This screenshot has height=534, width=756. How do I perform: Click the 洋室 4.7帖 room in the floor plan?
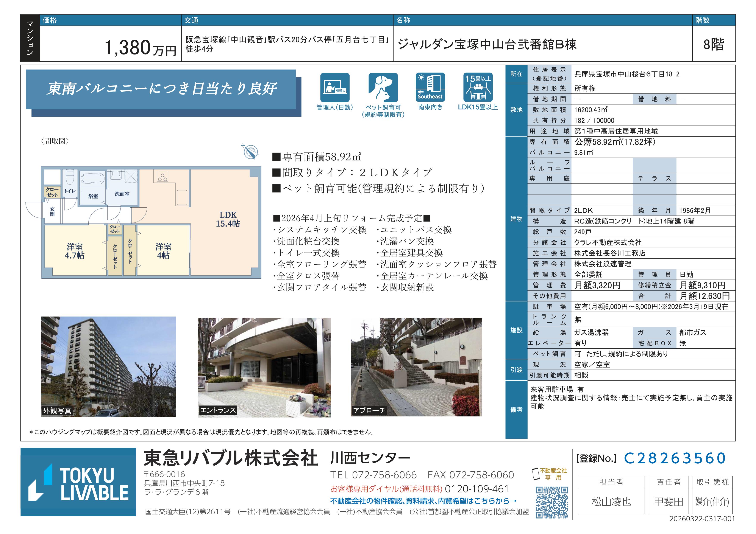(x=75, y=251)
